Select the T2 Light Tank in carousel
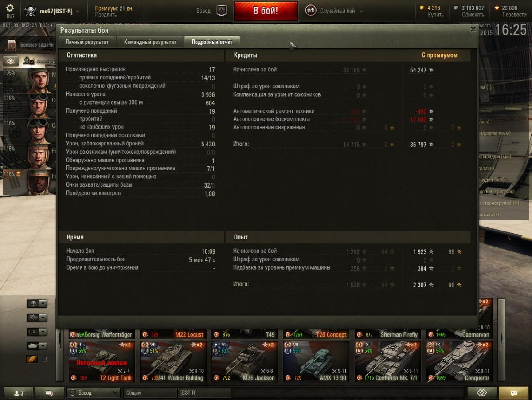Image resolution: width=532 pixels, height=400 pixels. click(x=102, y=361)
